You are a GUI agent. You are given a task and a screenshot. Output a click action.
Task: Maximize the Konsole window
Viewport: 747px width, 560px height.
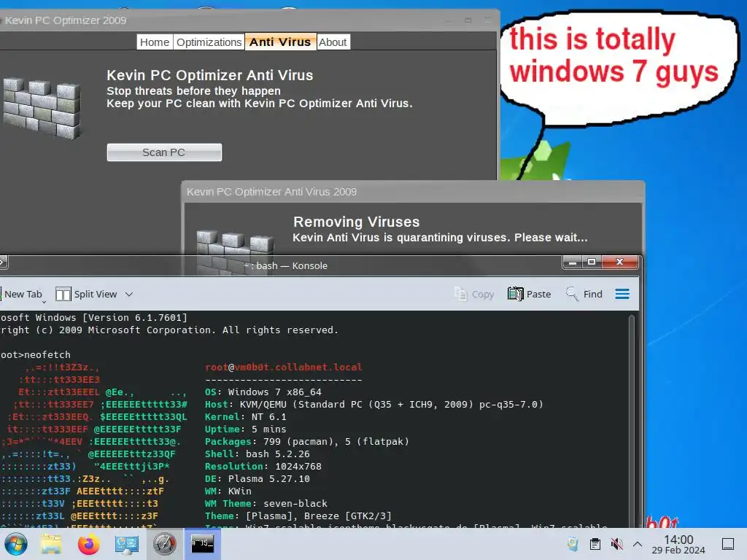click(592, 262)
